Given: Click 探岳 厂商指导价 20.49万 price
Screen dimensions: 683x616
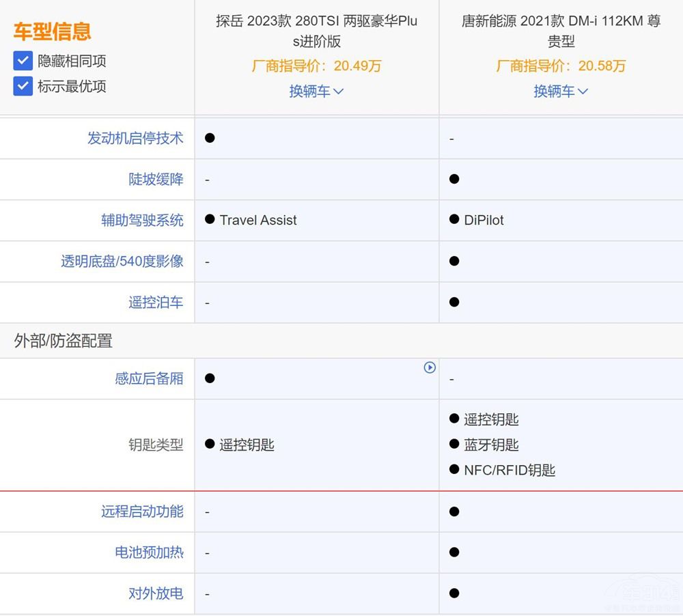Looking at the screenshot, I should [x=316, y=66].
